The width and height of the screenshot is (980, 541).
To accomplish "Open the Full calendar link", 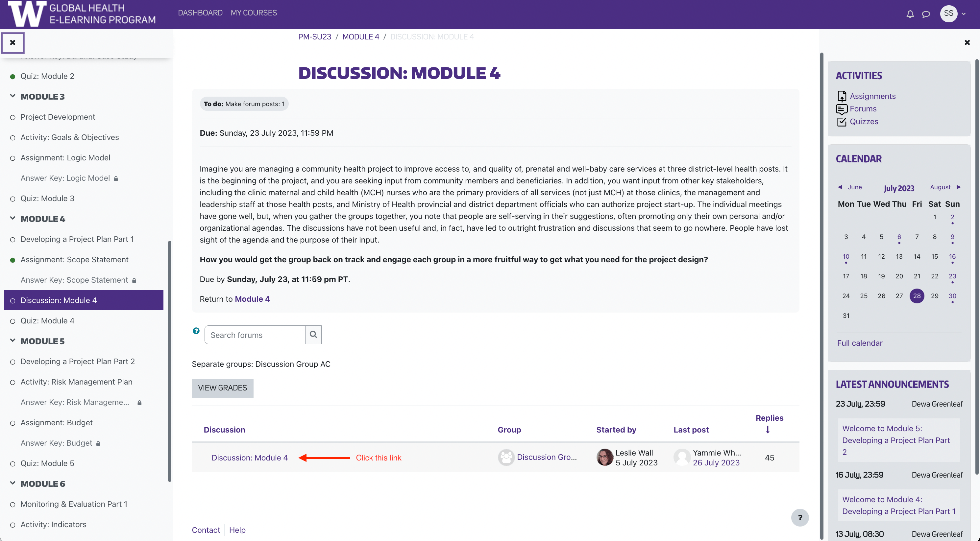I will (860, 343).
